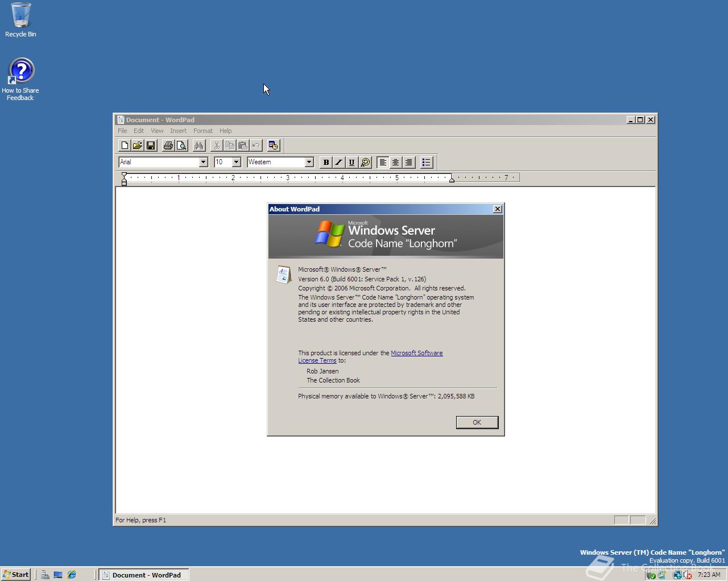728x582 pixels.
Task: Open How to Share Feedback shortcut
Action: pyautogui.click(x=20, y=80)
